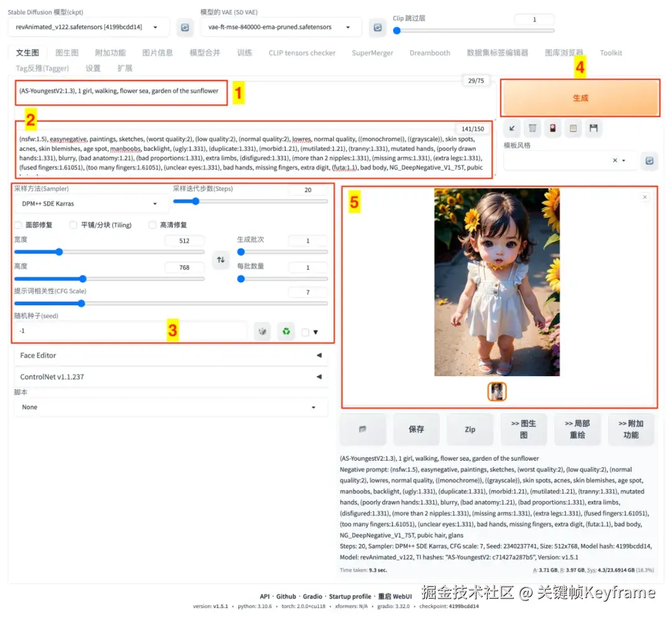Viewport: 672px width, 618px height.
Task: Go to the 模型合并 tab
Action: pyautogui.click(x=205, y=53)
